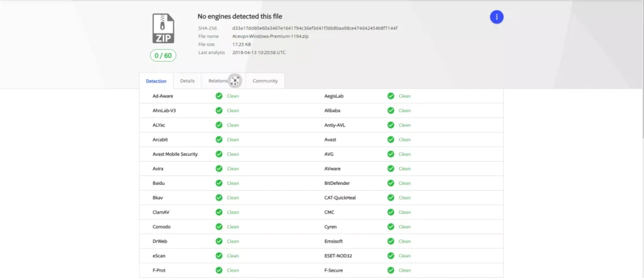
Task: Switch to the Community tab
Action: 265,81
